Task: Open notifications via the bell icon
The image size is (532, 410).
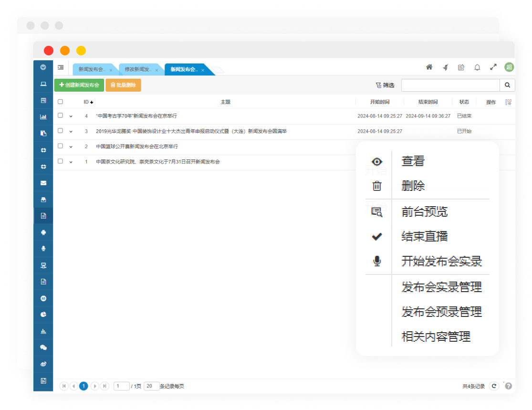Action: [x=477, y=67]
